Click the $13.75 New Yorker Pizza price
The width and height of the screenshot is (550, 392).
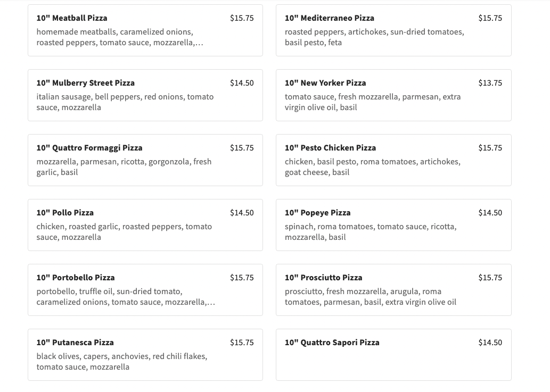[490, 83]
